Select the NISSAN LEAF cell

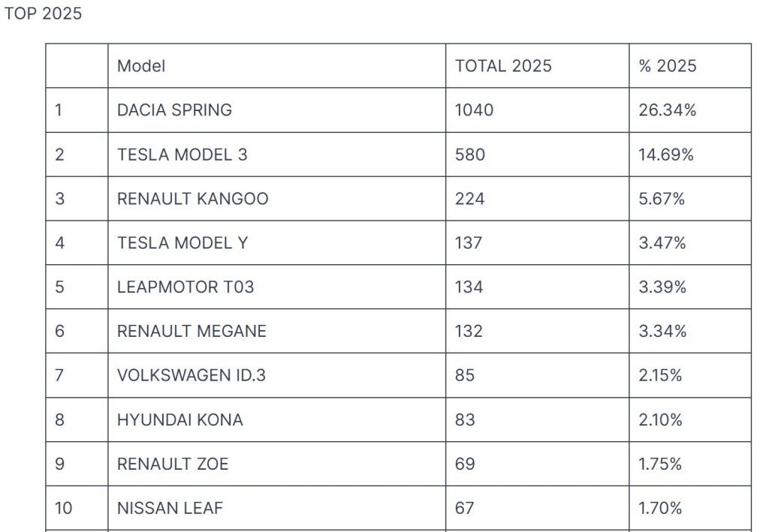(x=170, y=509)
